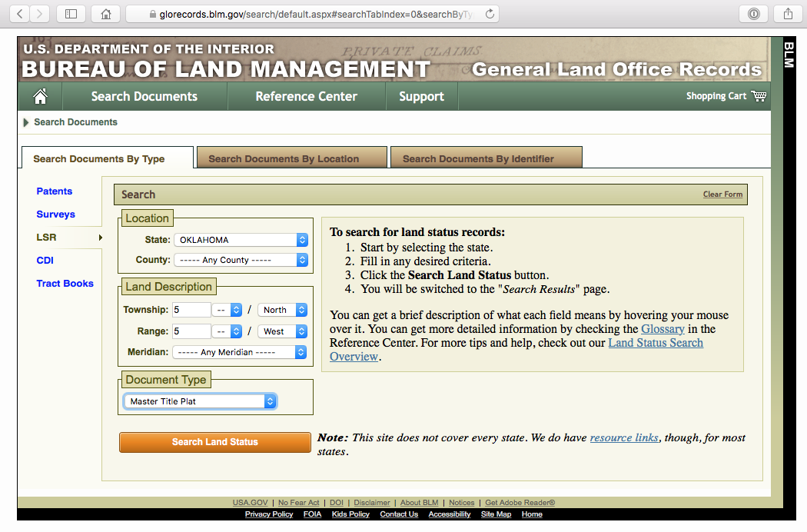Open the County dropdown
807x532 pixels.
(x=241, y=260)
